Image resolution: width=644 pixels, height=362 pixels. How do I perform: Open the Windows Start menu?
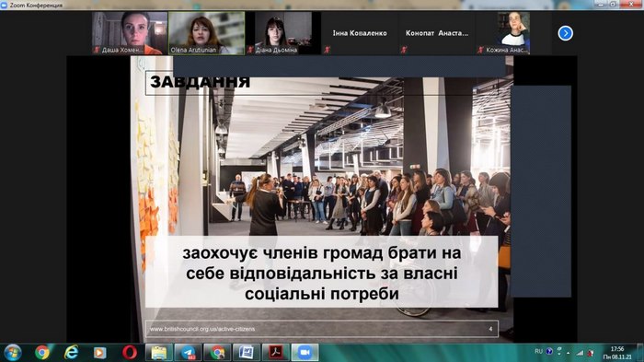coord(12,353)
